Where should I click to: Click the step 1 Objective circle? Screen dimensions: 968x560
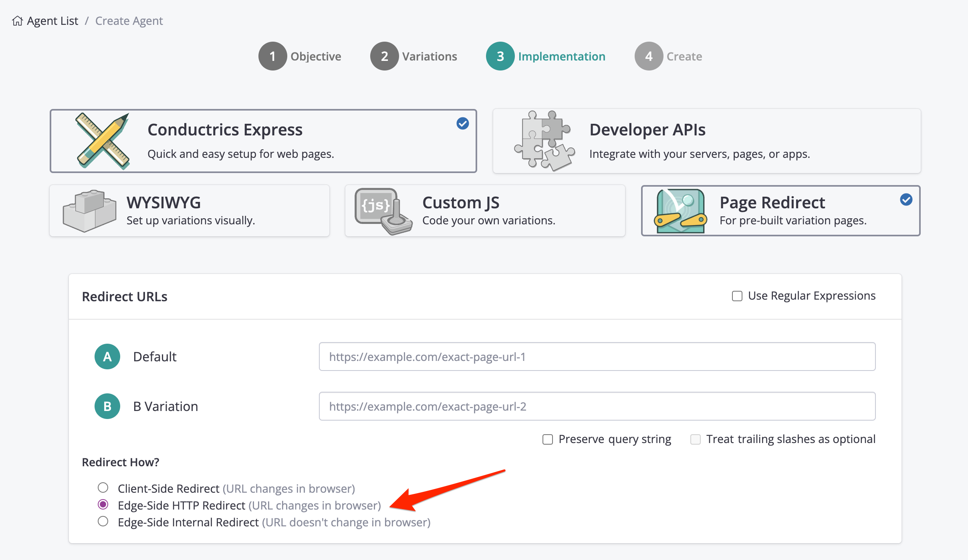[272, 56]
